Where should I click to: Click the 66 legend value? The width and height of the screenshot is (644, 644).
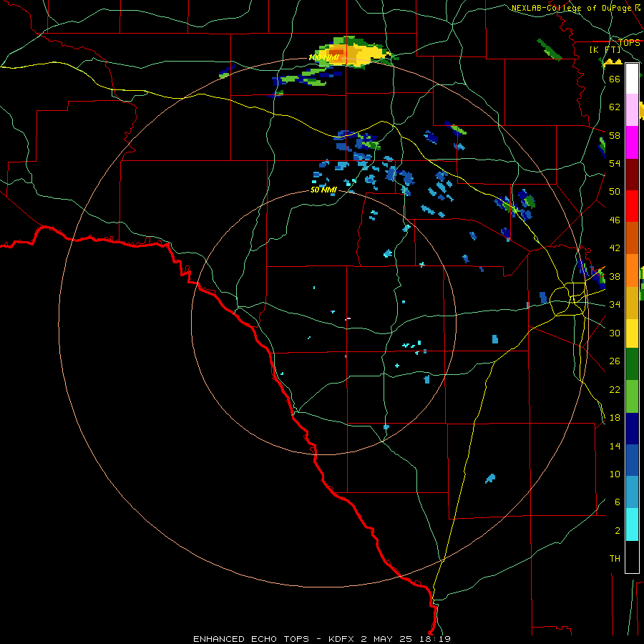[x=615, y=79]
